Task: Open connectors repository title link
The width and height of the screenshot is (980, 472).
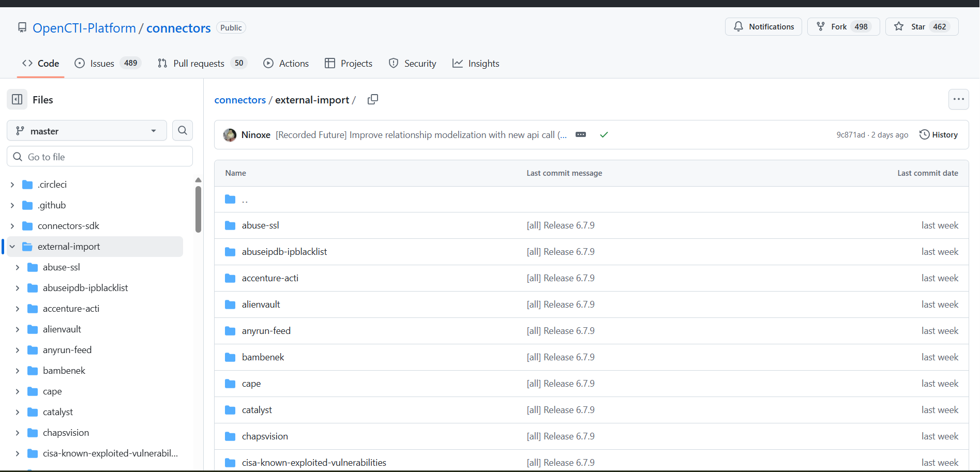Action: (x=178, y=28)
